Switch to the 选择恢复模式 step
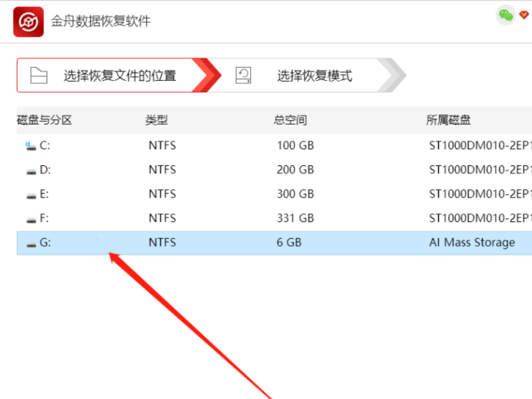 click(307, 75)
